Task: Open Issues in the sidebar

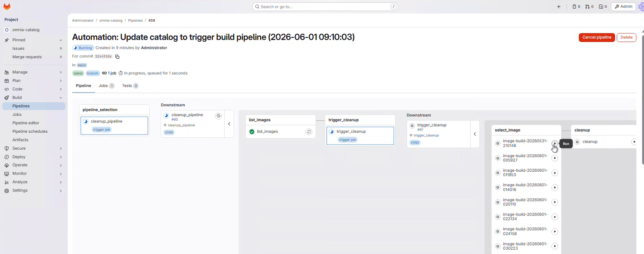Action: (34, 48)
